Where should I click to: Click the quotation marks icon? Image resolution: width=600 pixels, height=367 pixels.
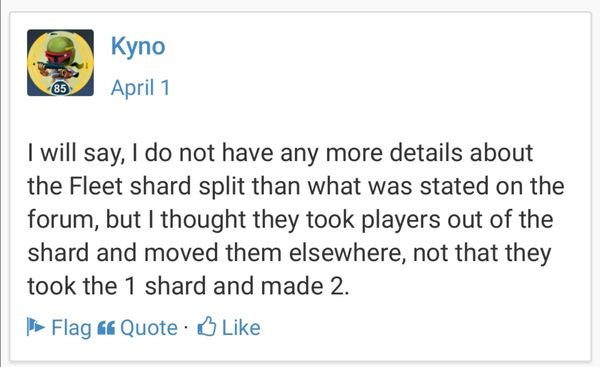(x=106, y=328)
